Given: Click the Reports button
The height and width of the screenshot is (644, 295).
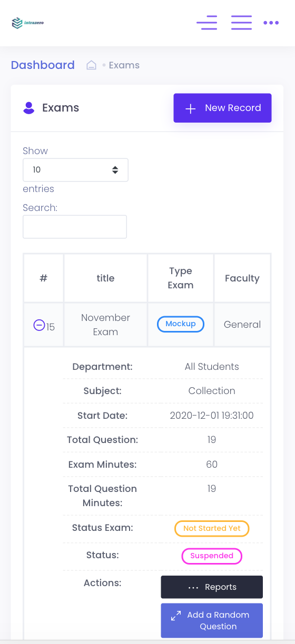Looking at the screenshot, I should pos(212,587).
